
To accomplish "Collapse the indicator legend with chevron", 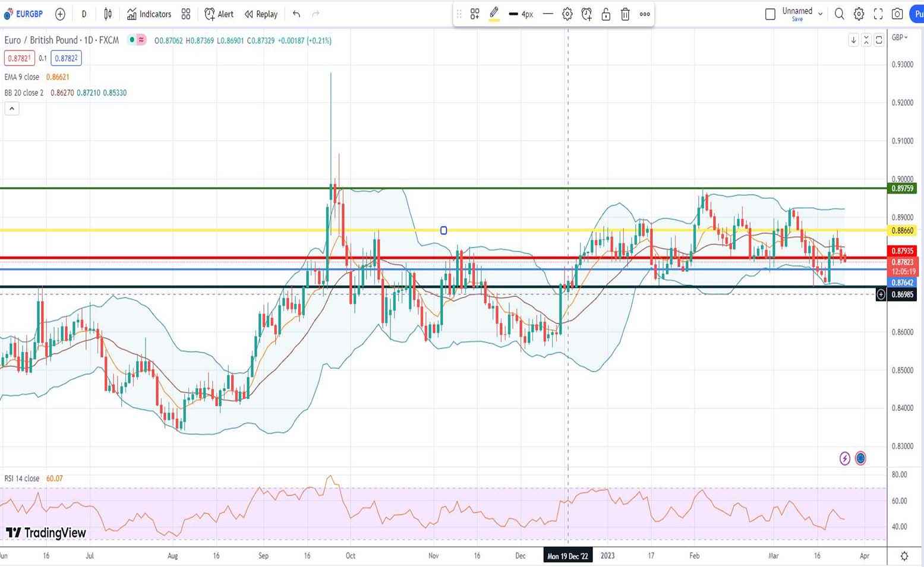I will pos(12,109).
